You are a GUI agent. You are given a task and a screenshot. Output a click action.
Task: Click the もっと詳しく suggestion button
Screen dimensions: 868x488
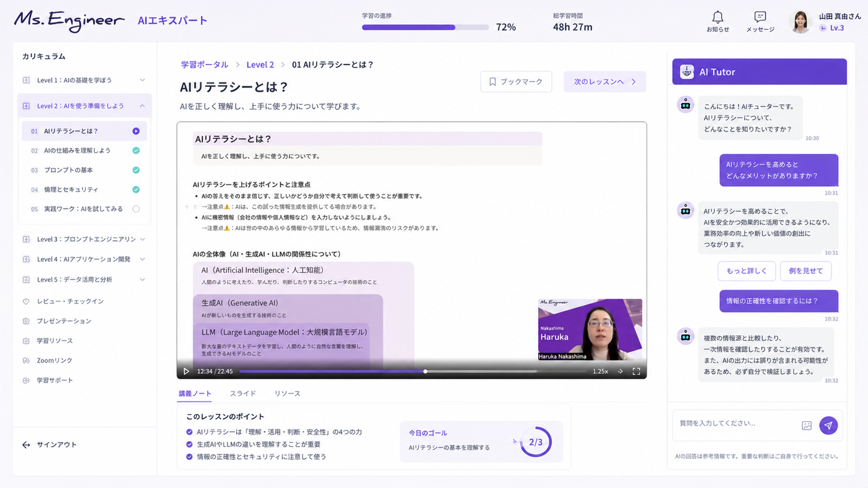point(746,271)
